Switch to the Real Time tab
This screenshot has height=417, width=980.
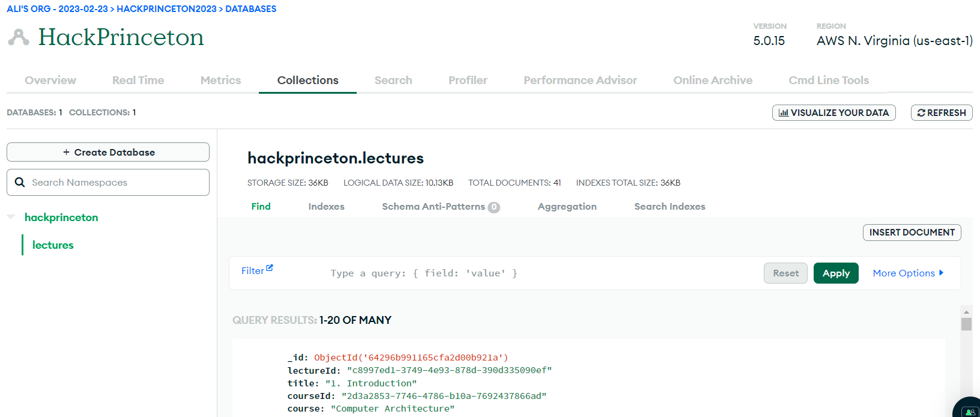point(138,80)
